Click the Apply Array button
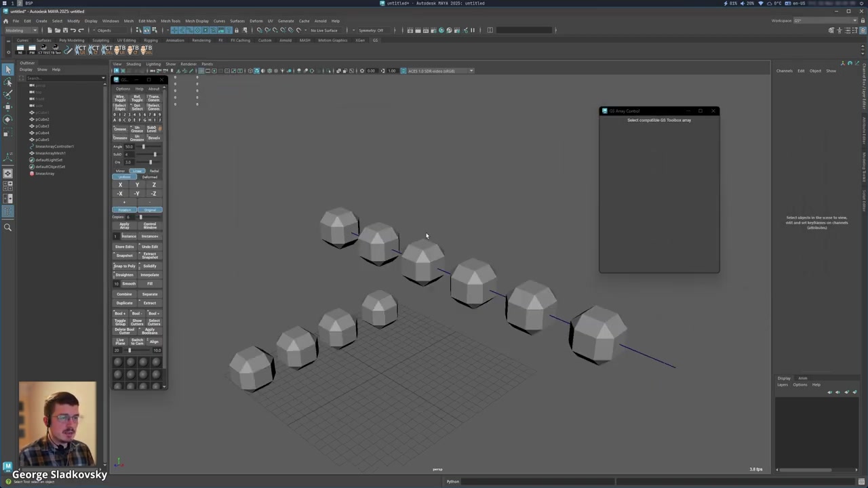The height and width of the screenshot is (488, 868). (124, 226)
